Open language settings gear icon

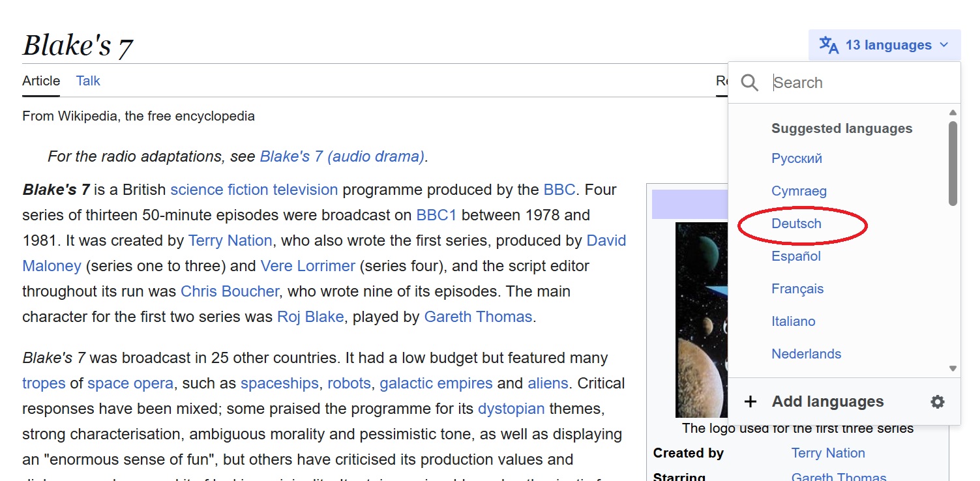938,401
